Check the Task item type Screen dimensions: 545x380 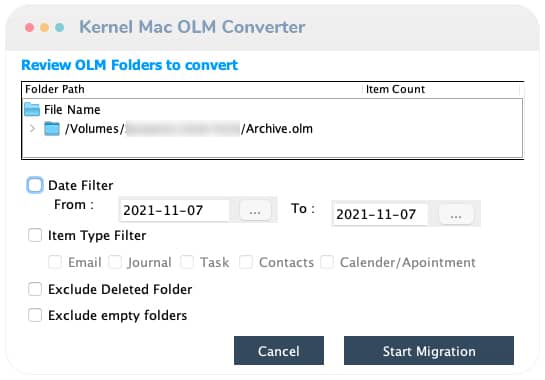click(x=187, y=262)
